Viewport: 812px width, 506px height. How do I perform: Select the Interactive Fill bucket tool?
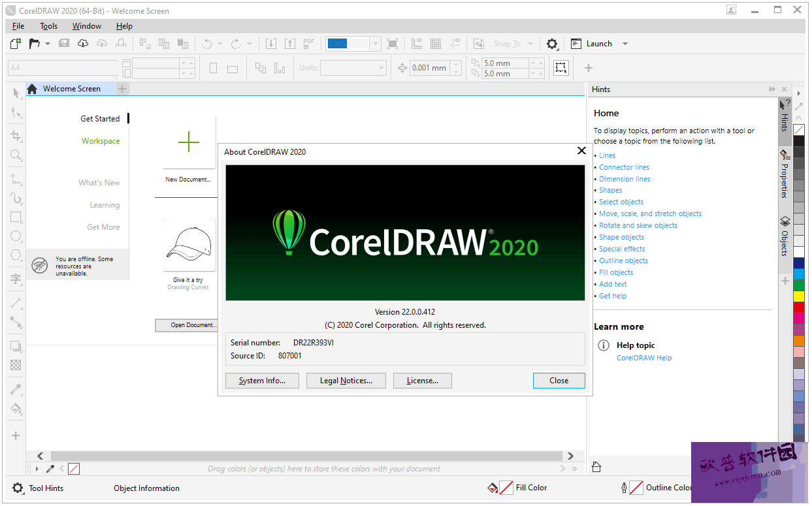click(x=16, y=409)
